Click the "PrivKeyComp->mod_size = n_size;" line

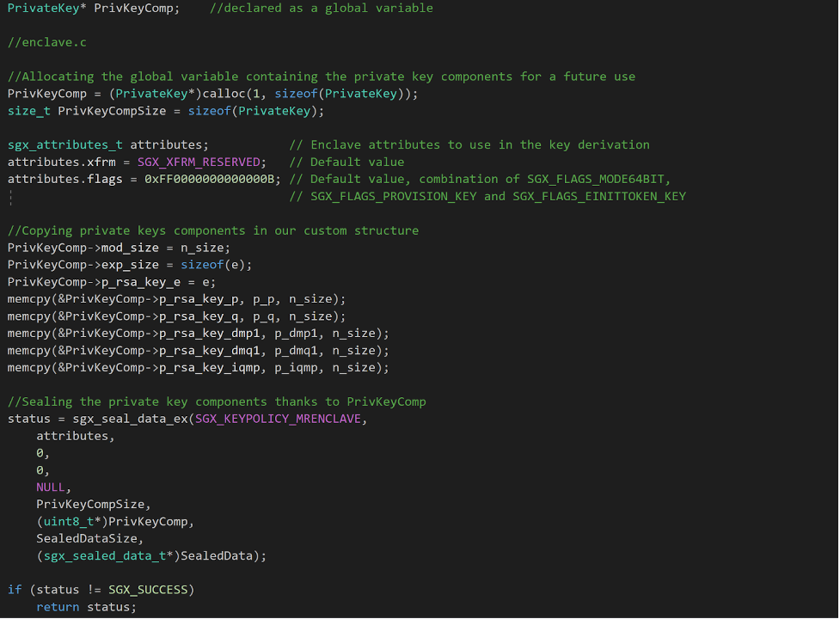(x=119, y=248)
